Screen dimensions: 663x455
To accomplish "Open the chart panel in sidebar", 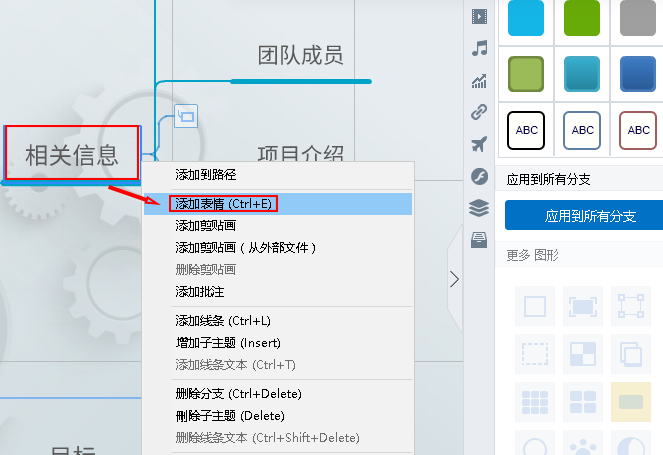I will pyautogui.click(x=480, y=81).
